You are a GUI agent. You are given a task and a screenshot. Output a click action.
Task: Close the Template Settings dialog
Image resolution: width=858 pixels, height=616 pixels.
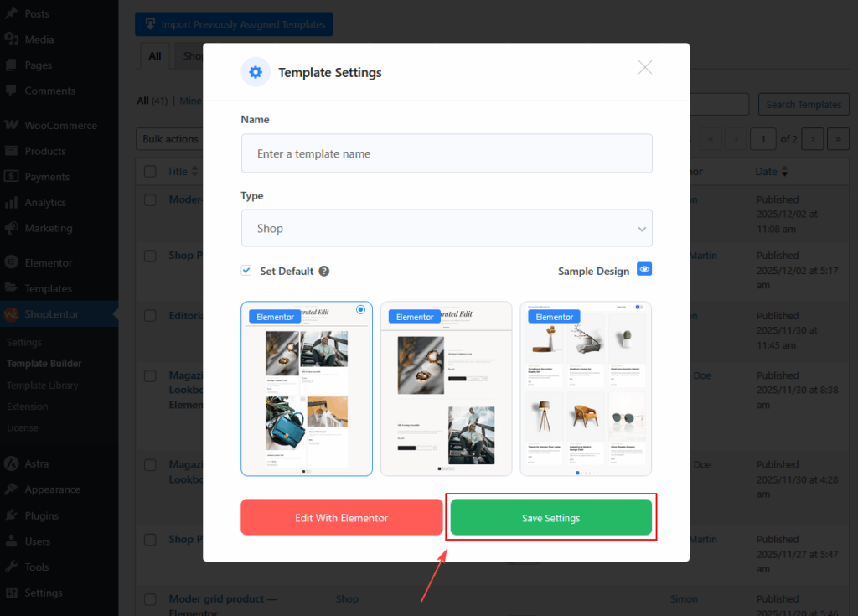pos(644,68)
